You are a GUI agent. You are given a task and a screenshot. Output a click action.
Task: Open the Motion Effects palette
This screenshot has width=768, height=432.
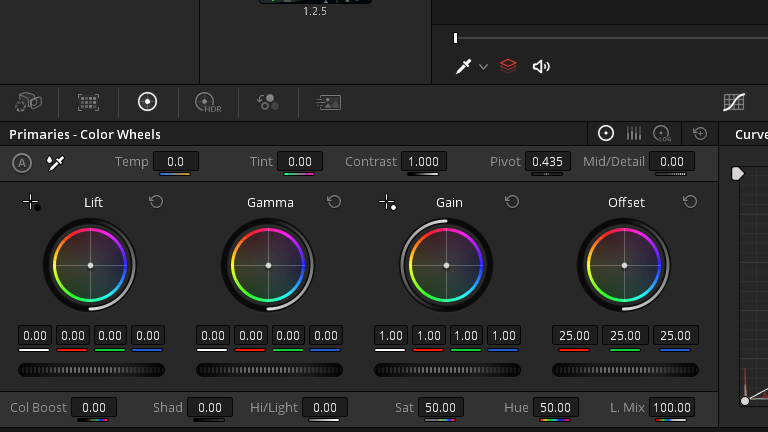(328, 102)
